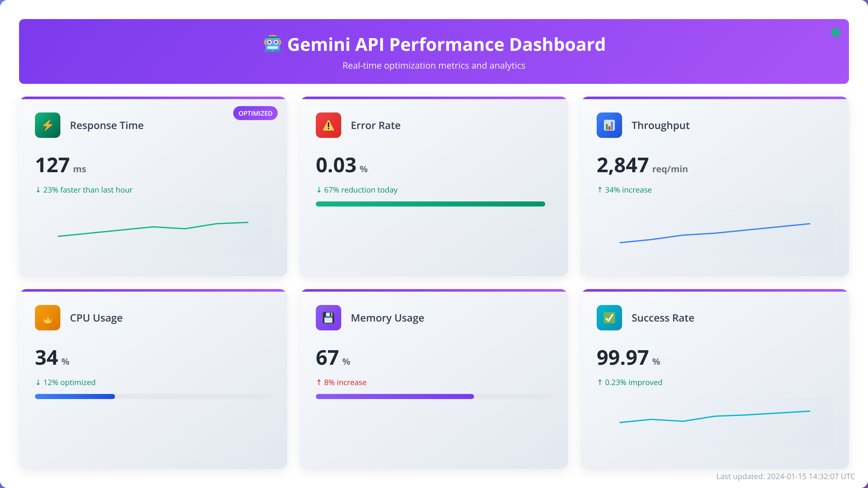The width and height of the screenshot is (868, 488).
Task: Click the 34 % CPU usage value
Action: [52, 358]
